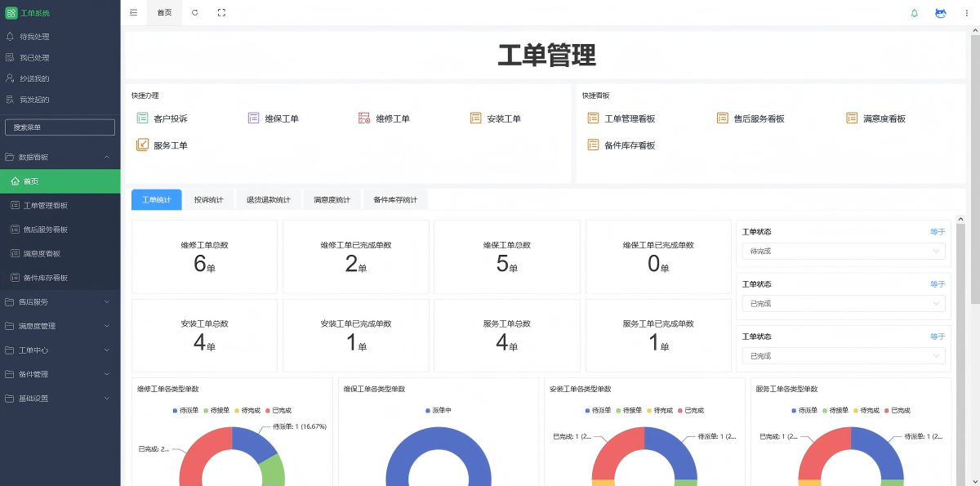Open 抄送我的 person icon in sidebar

point(10,78)
